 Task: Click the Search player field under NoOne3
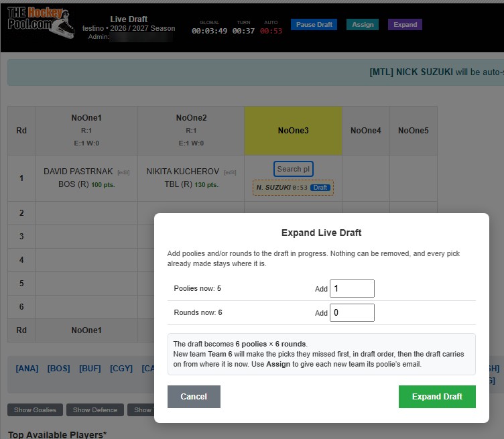294,169
